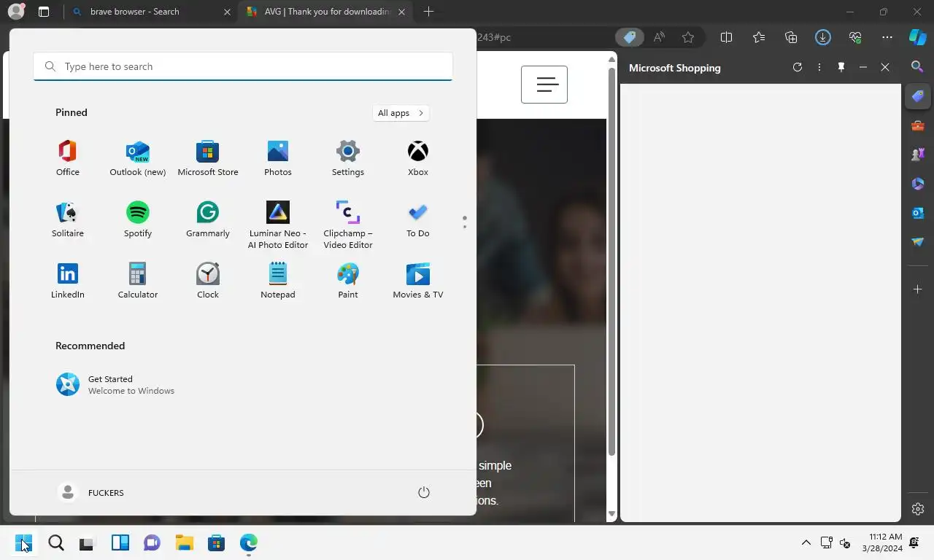Launch Luminar Neo AI Photo Editor

278,225
